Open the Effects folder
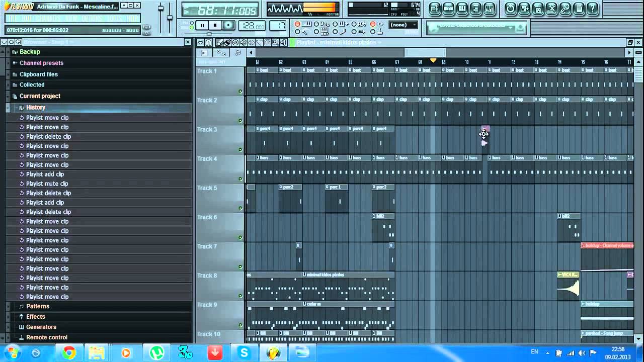This screenshot has width=644, height=362. [36, 317]
